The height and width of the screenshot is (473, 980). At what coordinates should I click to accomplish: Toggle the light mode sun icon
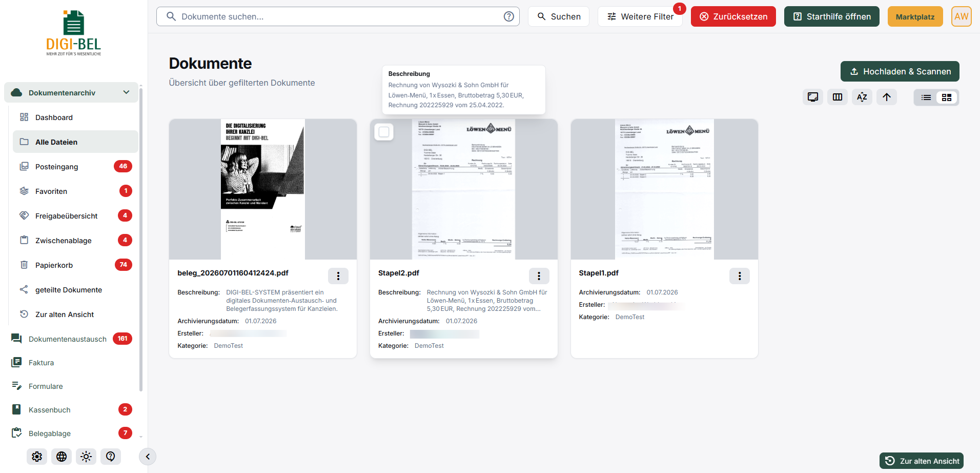(x=86, y=457)
